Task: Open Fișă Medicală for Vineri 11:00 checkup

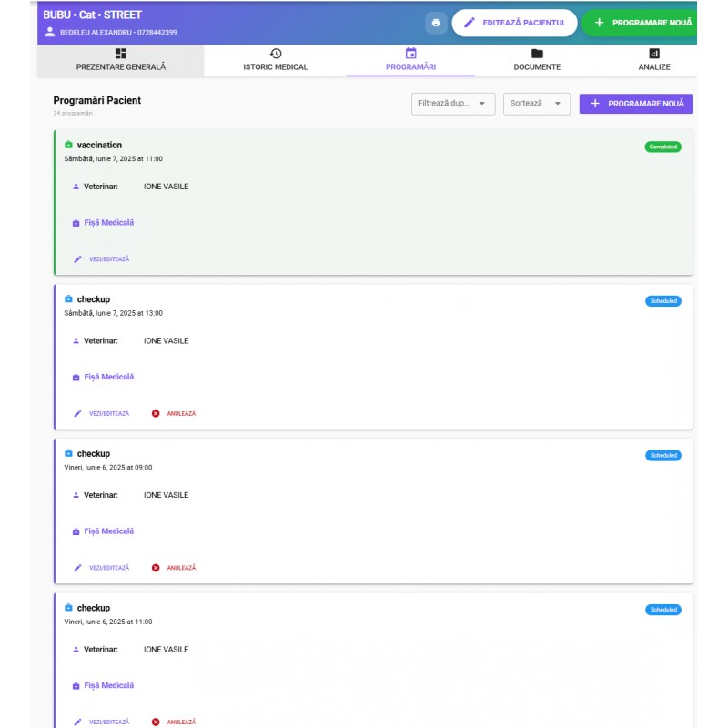Action: (x=108, y=685)
